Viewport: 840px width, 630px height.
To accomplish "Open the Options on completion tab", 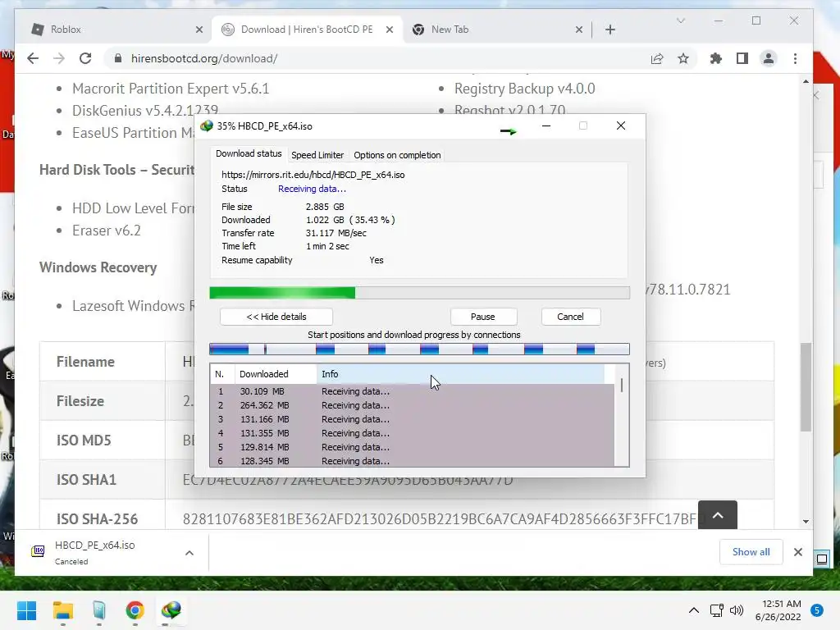I will tap(397, 155).
